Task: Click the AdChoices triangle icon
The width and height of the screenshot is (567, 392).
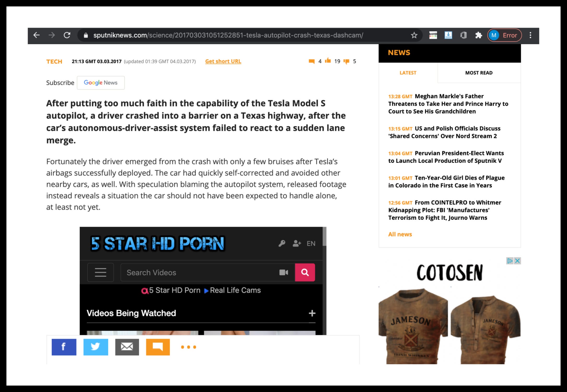Action: coord(510,261)
